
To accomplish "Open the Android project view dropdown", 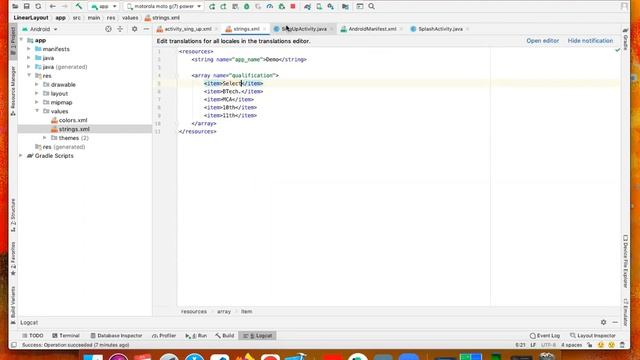I will click(40, 29).
